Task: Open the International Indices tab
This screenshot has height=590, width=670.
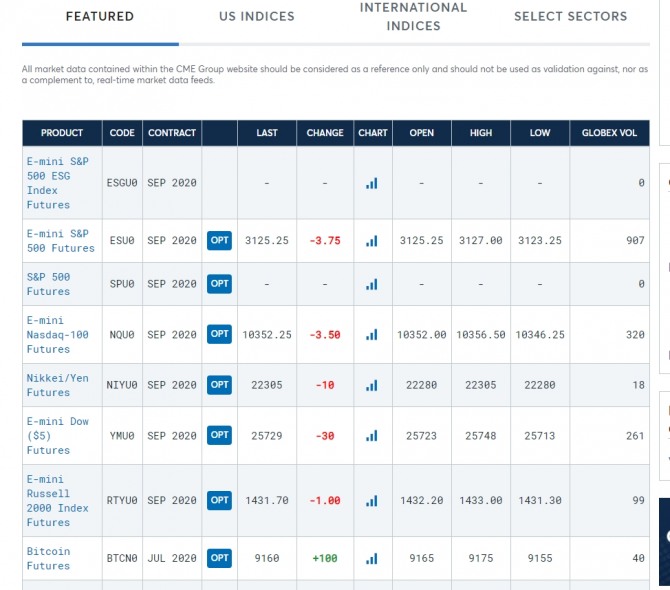Action: point(413,16)
